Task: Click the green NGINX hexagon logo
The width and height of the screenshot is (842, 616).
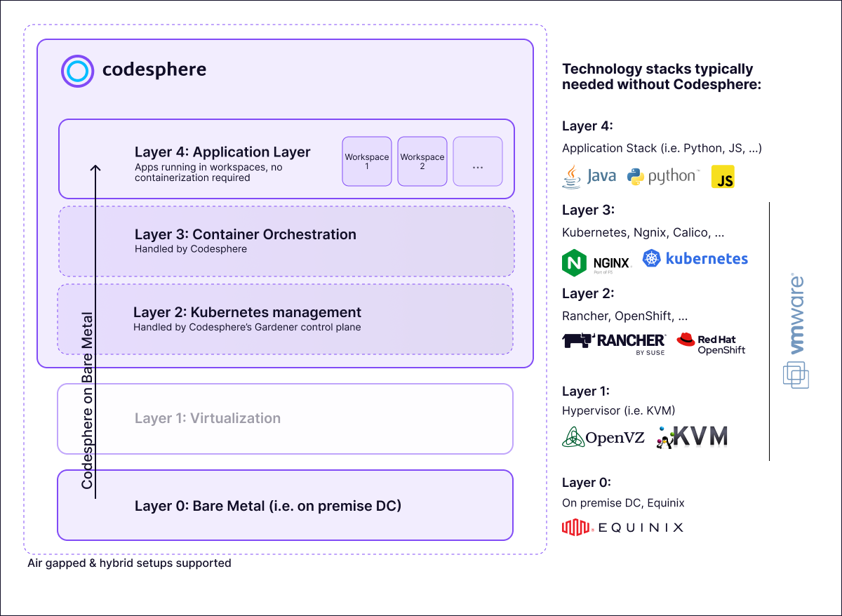Action: coord(574,262)
